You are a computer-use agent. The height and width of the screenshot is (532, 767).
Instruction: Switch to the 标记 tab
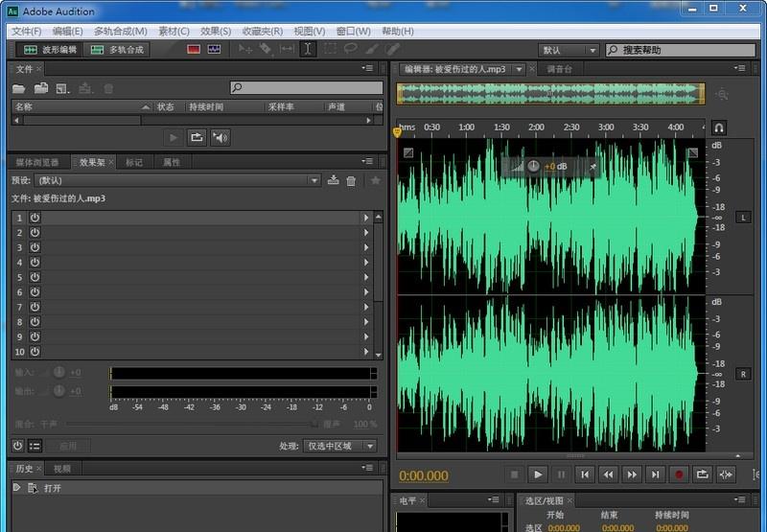coord(134,162)
